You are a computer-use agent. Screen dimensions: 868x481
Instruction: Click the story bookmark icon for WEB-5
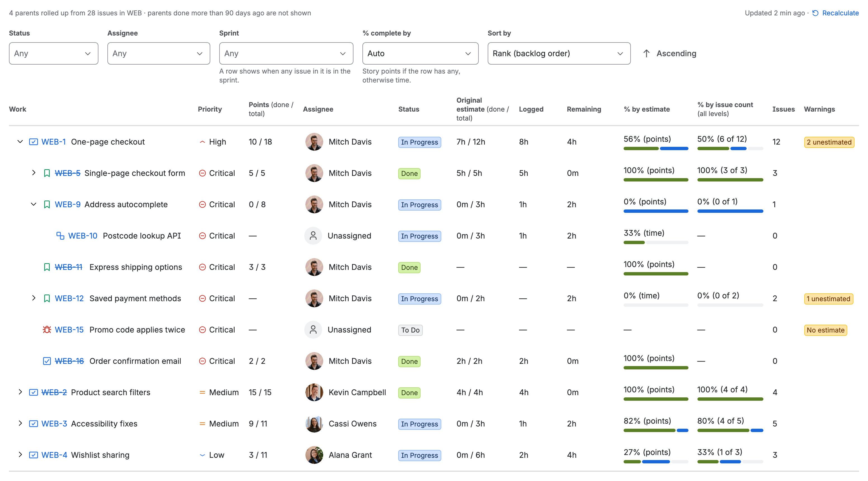coord(47,173)
